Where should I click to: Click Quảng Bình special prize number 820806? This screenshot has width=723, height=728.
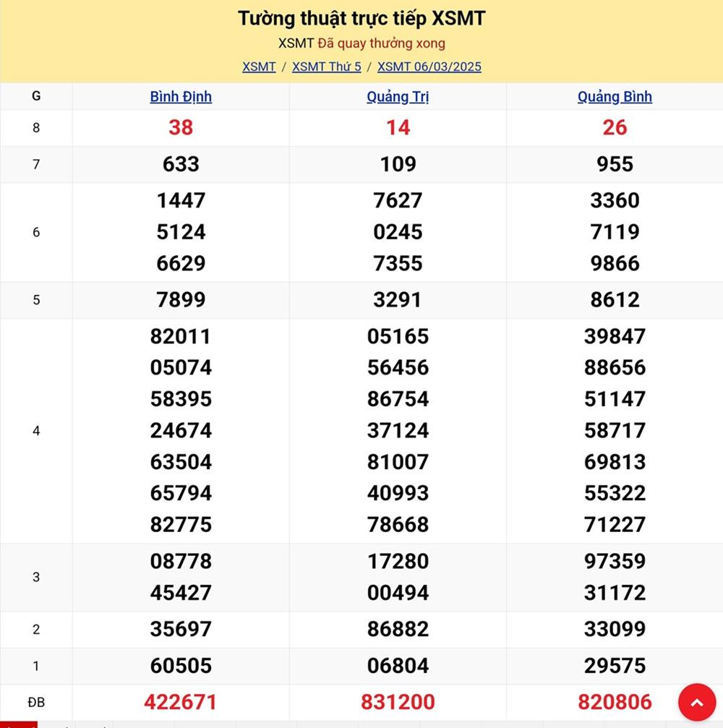(x=615, y=702)
